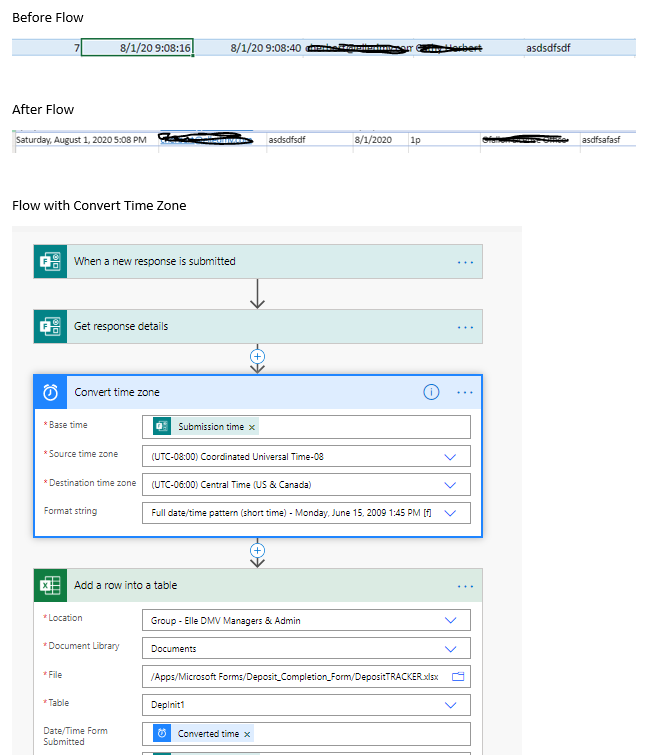The height and width of the screenshot is (755, 649).
Task: Select Before Flow cell 'asdsdfsdf'
Action: (580, 48)
